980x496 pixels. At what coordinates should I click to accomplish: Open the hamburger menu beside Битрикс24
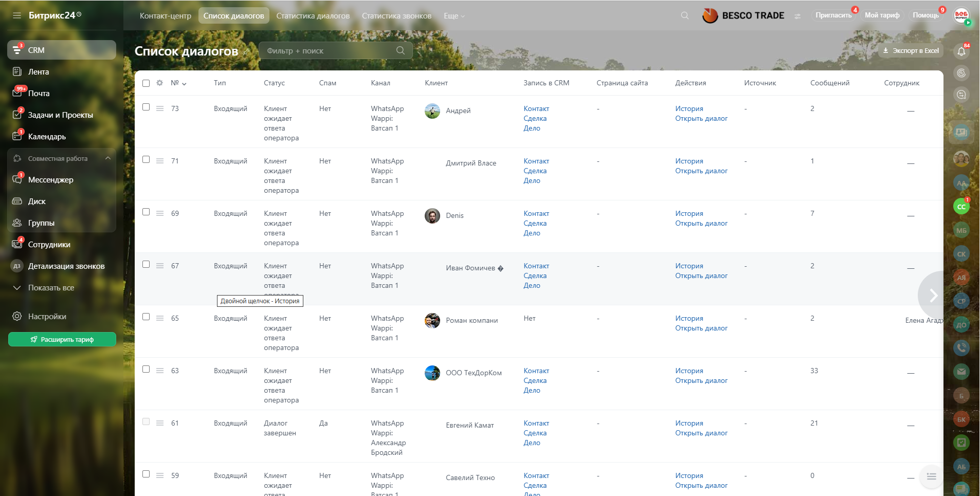[17, 15]
